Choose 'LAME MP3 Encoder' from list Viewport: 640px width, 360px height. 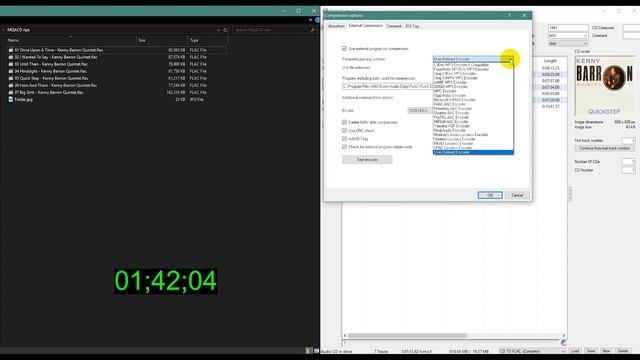point(450,82)
